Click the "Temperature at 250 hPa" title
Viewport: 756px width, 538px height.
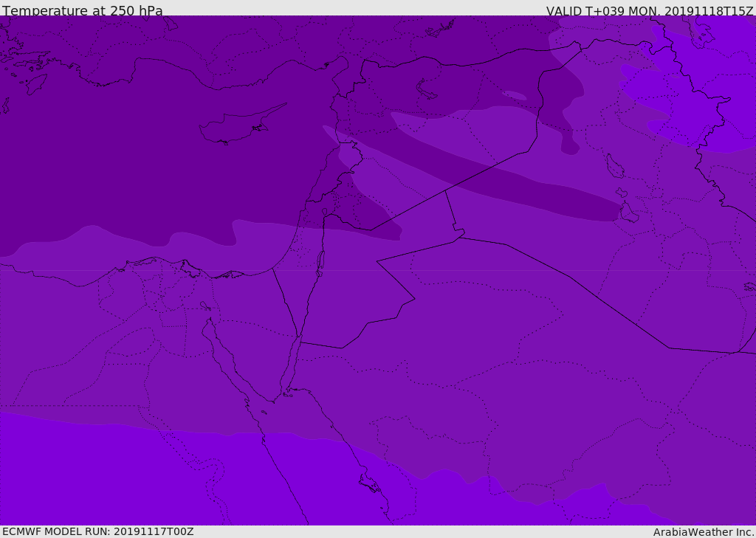[x=82, y=10]
